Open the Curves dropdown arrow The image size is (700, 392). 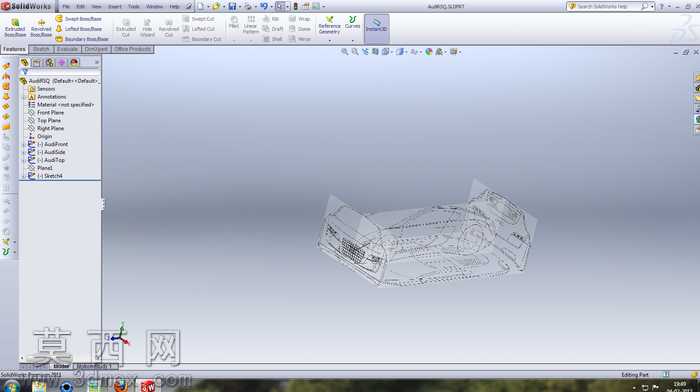point(353,41)
